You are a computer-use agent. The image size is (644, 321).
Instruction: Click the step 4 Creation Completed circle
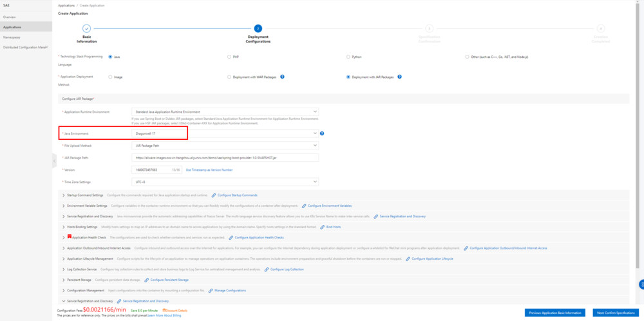coord(601,28)
